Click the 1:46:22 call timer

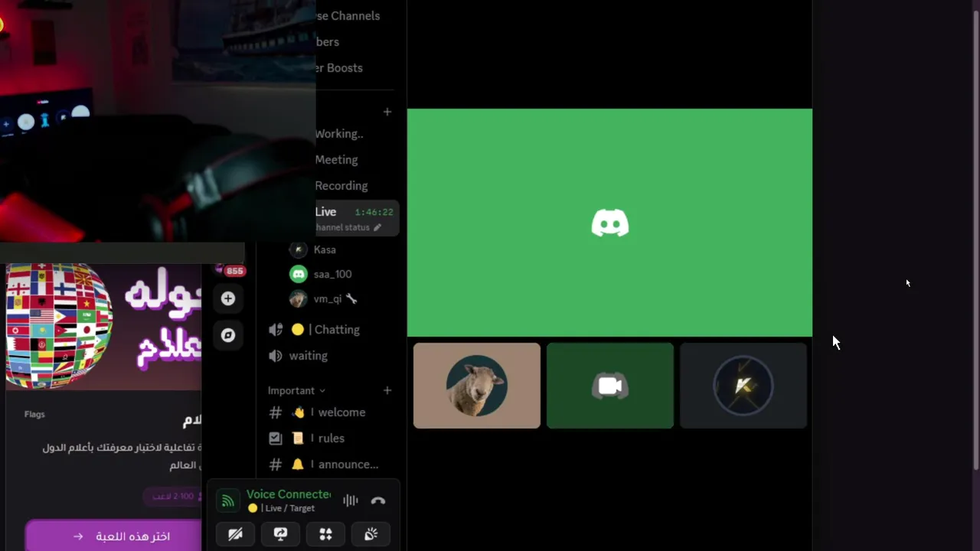pos(374,212)
